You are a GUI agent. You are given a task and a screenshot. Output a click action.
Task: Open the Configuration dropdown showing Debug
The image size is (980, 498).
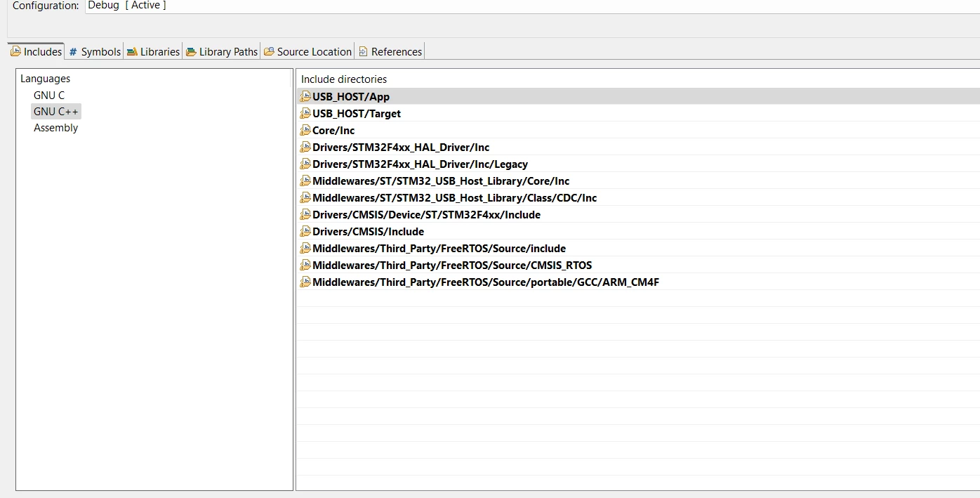click(533, 6)
